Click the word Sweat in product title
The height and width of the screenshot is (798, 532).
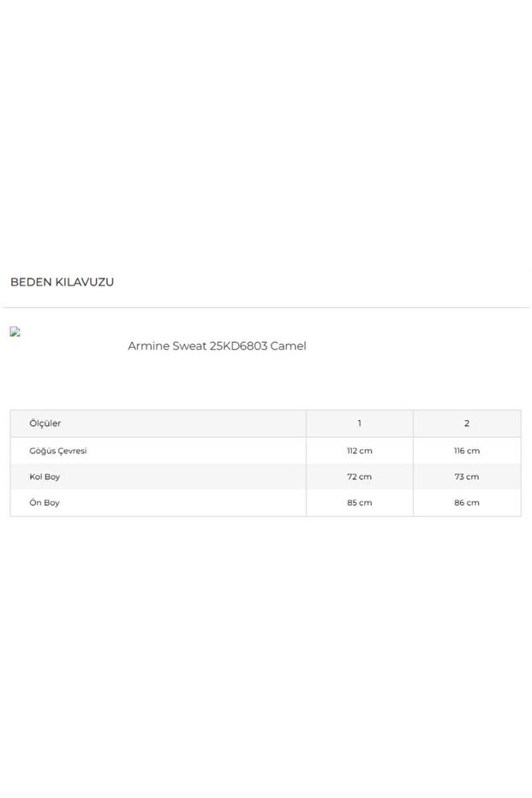point(189,346)
